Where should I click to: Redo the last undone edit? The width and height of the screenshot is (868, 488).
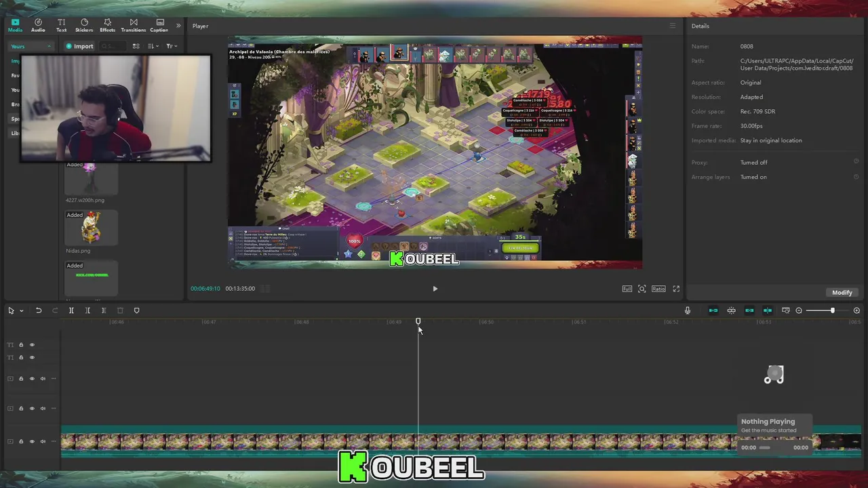pyautogui.click(x=55, y=310)
